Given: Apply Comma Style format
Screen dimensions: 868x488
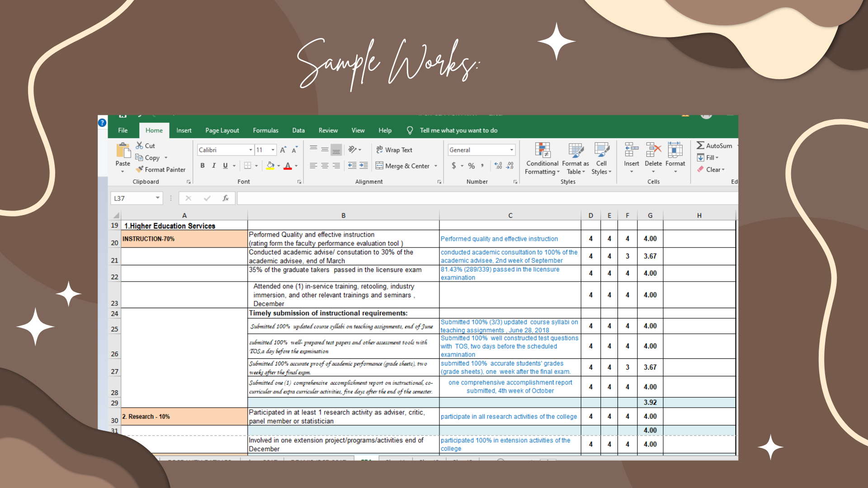Looking at the screenshot, I should pyautogui.click(x=482, y=166).
